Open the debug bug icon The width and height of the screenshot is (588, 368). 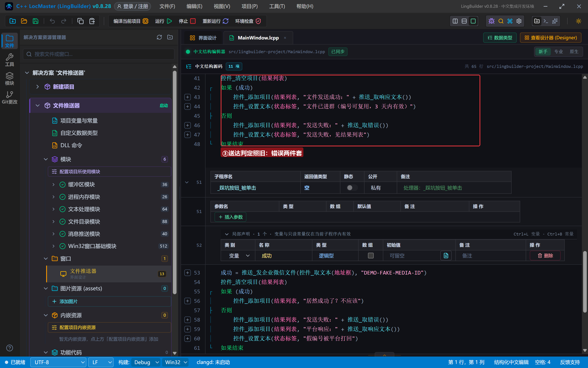pyautogui.click(x=491, y=21)
